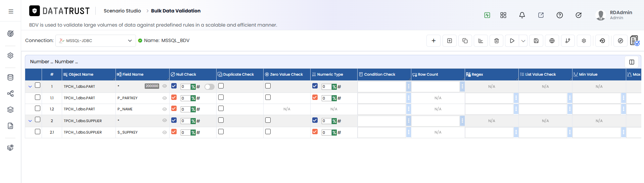Viewport: 644px width, 183px height.
Task: Click the Regex field for P_PARTKEY
Action: click(489, 98)
